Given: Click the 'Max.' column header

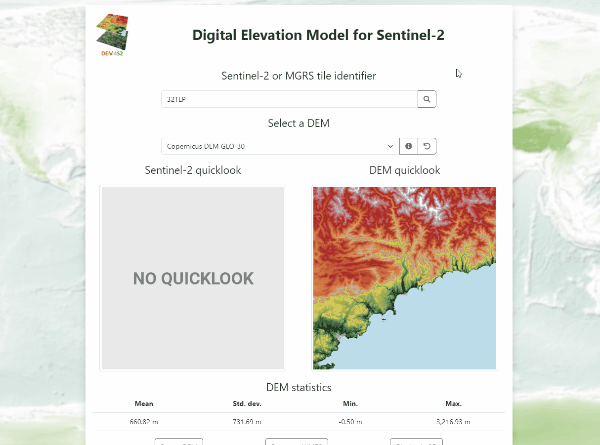Looking at the screenshot, I should click(453, 404).
